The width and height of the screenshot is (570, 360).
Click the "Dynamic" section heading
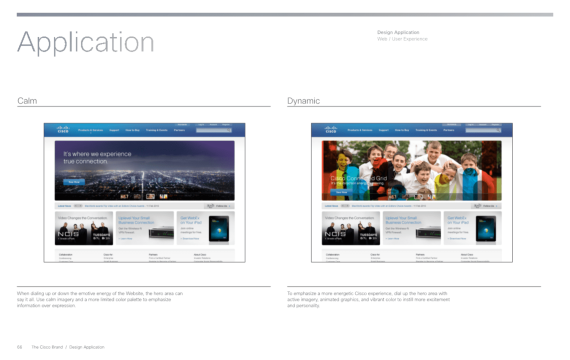coord(304,101)
